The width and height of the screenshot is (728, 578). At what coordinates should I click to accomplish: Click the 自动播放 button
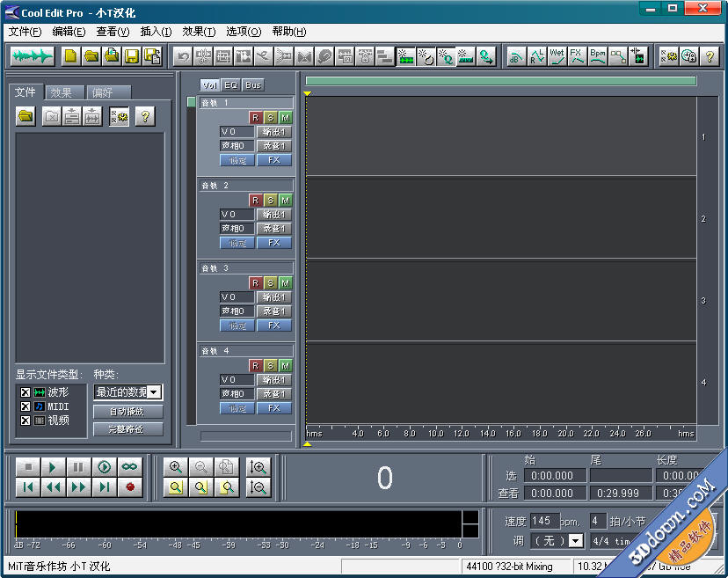point(127,412)
